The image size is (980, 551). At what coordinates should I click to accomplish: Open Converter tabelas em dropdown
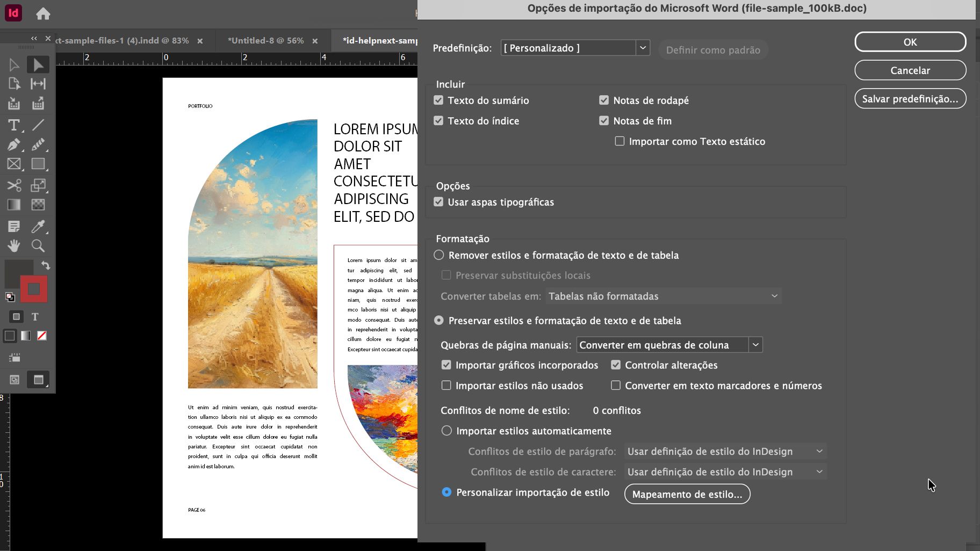(x=664, y=296)
